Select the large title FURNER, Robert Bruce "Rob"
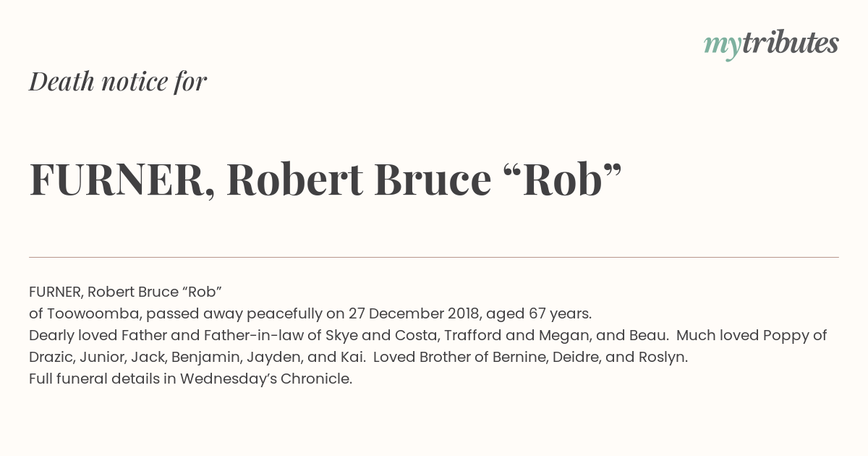This screenshot has height=456, width=868. [x=325, y=180]
